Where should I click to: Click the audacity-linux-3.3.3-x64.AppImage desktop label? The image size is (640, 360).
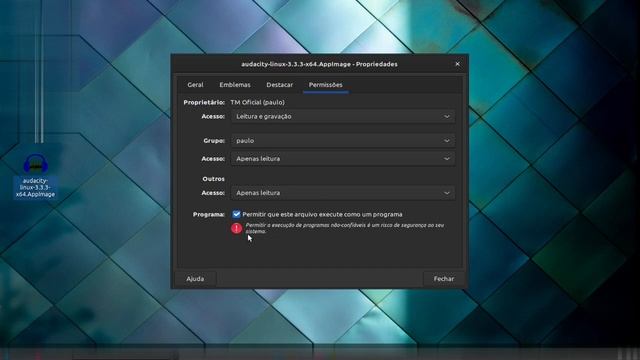tap(36, 187)
